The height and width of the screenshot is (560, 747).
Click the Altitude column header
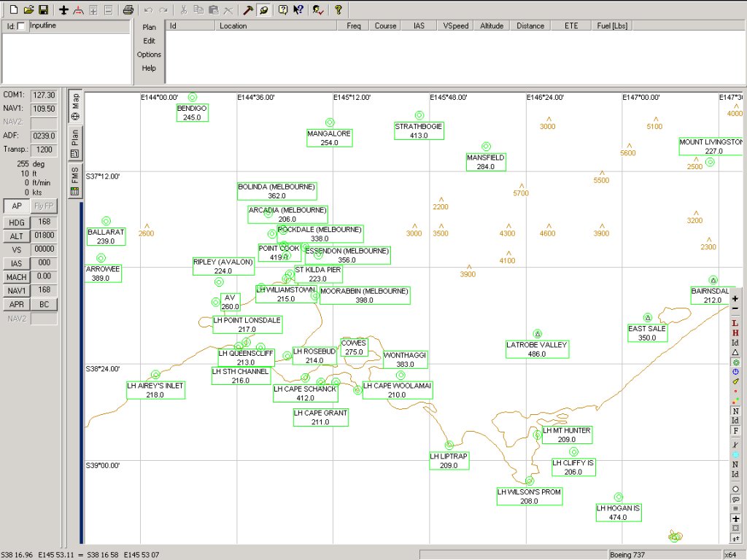point(492,26)
